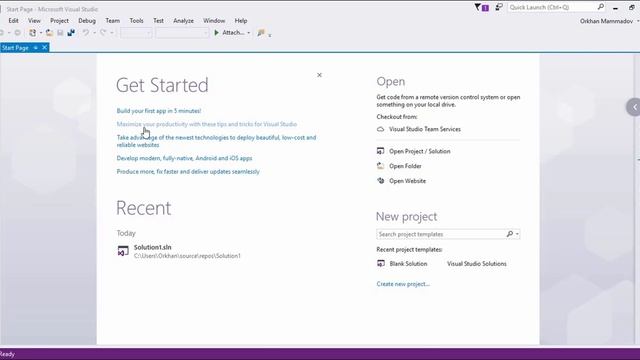The height and width of the screenshot is (360, 640).
Task: Expand the Undo history dropdown arrow
Action: coord(94,33)
